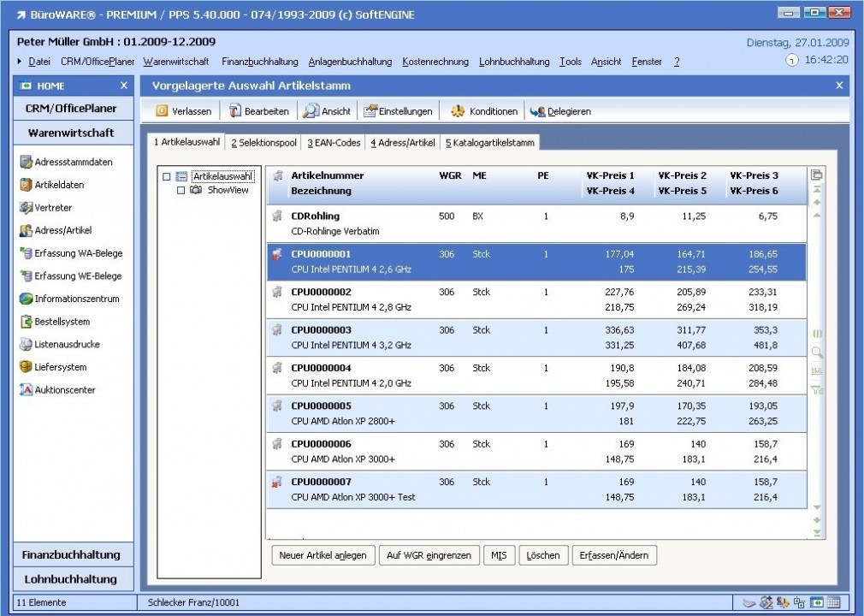Open Liefersystem in the sidebar
This screenshot has width=864, height=616.
coord(53,367)
